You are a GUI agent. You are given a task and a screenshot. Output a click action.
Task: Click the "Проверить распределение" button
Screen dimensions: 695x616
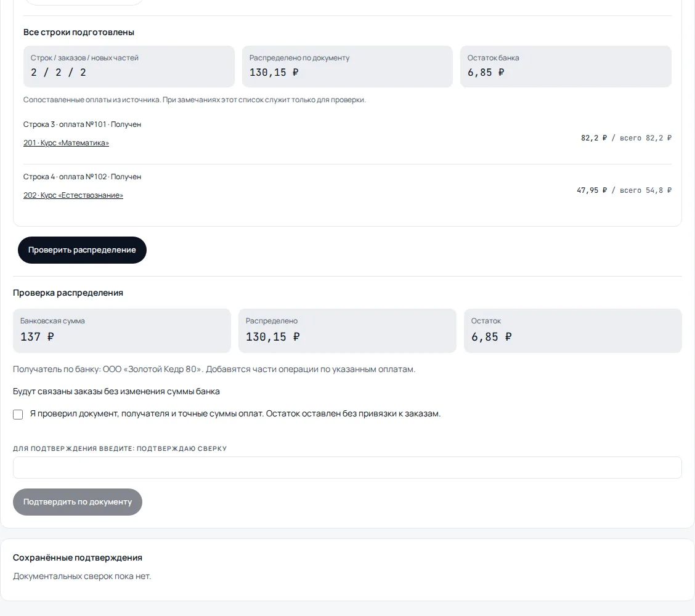point(82,250)
